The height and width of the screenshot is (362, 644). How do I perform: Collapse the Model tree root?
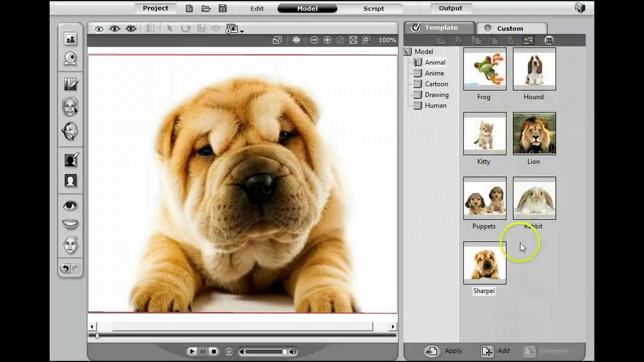[x=408, y=51]
